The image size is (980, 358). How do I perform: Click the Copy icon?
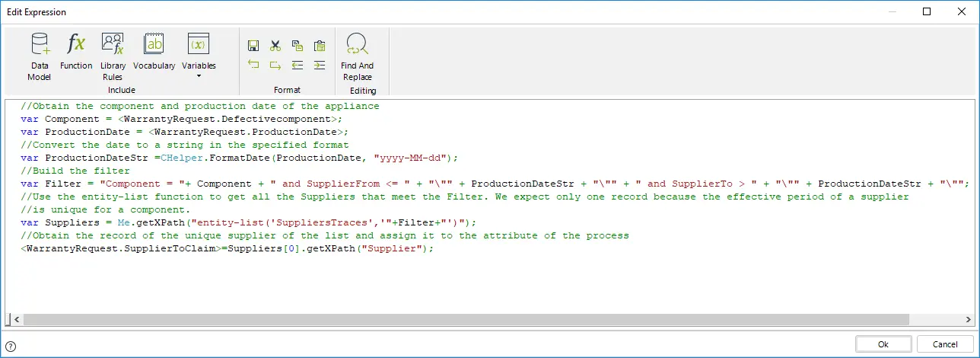[297, 46]
